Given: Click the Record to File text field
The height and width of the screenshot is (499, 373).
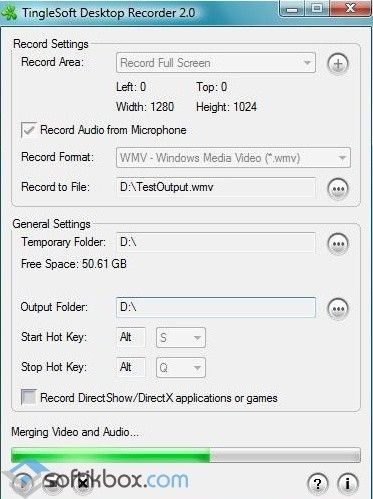Looking at the screenshot, I should pyautogui.click(x=216, y=187).
